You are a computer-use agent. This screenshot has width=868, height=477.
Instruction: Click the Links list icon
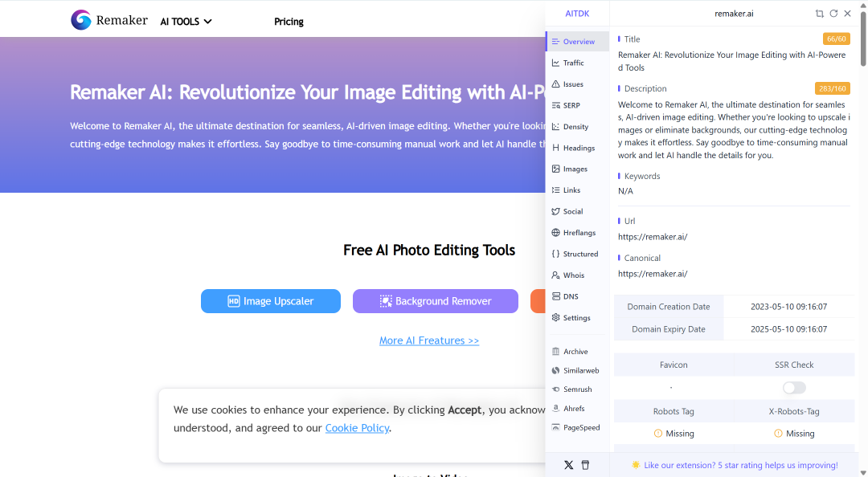[556, 190]
